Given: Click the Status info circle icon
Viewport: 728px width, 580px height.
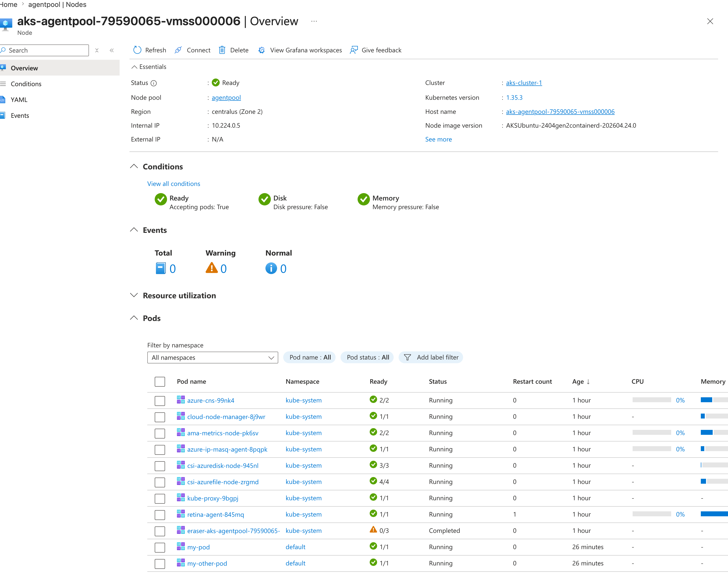Looking at the screenshot, I should point(154,83).
